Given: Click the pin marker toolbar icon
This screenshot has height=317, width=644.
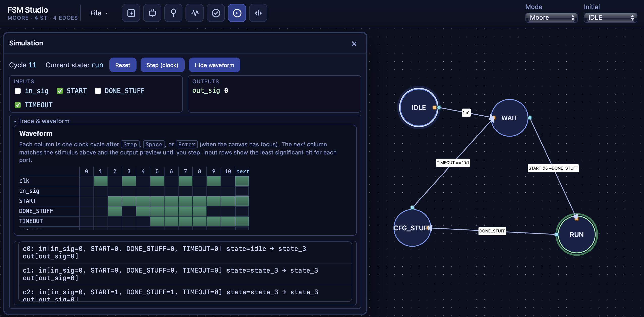Looking at the screenshot, I should 173,13.
